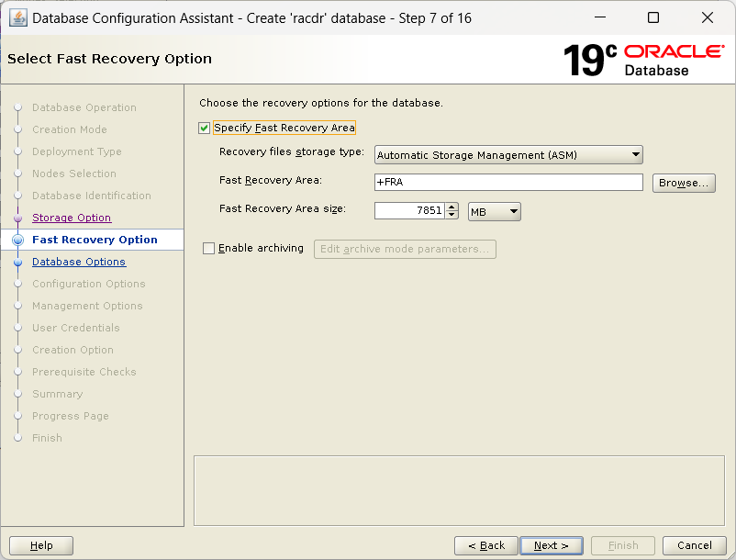
Task: Go to Storage Option step
Action: [x=72, y=218]
